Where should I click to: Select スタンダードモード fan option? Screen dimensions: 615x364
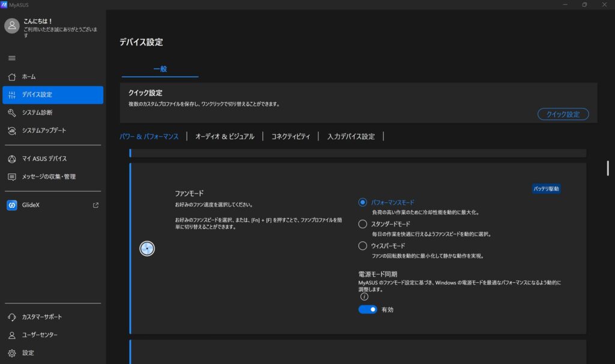coord(363,224)
